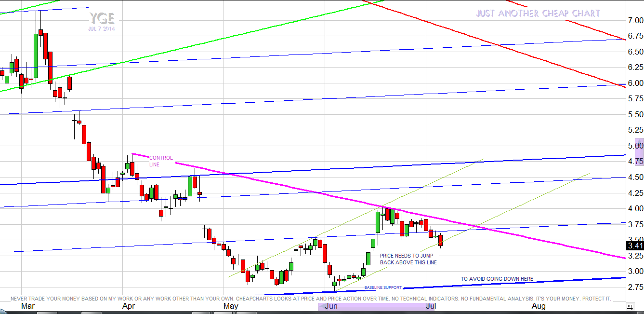Click the scroll-to-latest arrow icon at bottom right
The height and width of the screenshot is (314, 644).
click(630, 306)
